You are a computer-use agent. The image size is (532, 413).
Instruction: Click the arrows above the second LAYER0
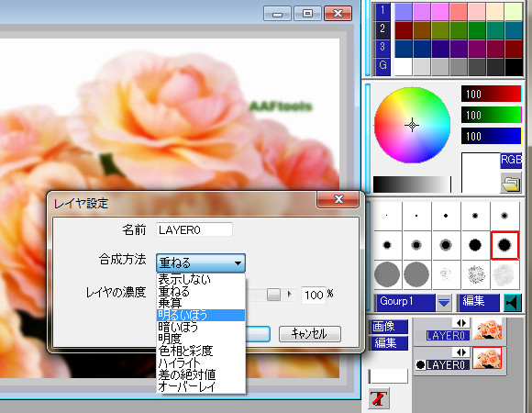(x=461, y=352)
